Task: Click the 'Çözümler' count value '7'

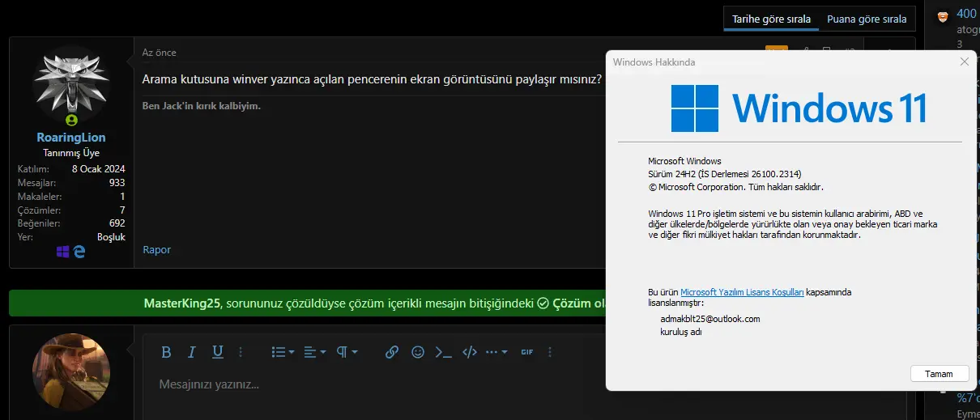Action: (x=122, y=210)
